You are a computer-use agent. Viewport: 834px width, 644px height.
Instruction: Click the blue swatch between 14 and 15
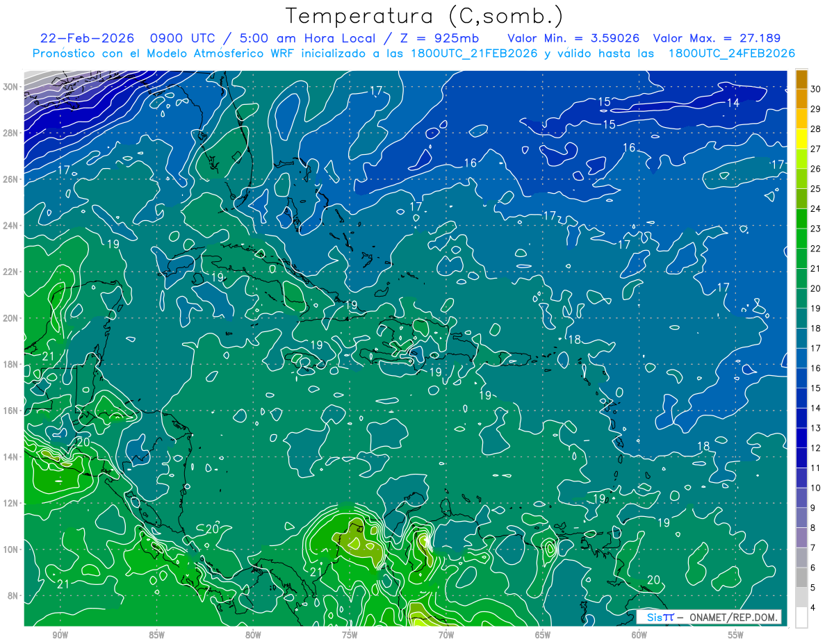point(802,398)
